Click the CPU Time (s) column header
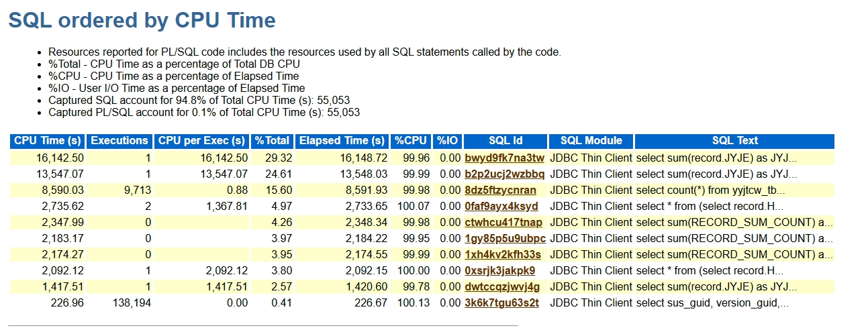The image size is (868, 334). tap(48, 141)
